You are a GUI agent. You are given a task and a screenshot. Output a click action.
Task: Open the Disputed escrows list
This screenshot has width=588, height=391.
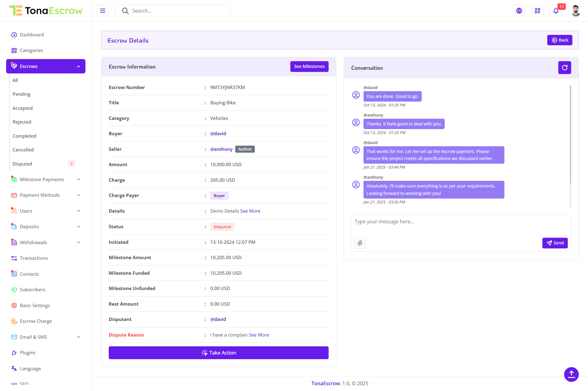[22, 164]
